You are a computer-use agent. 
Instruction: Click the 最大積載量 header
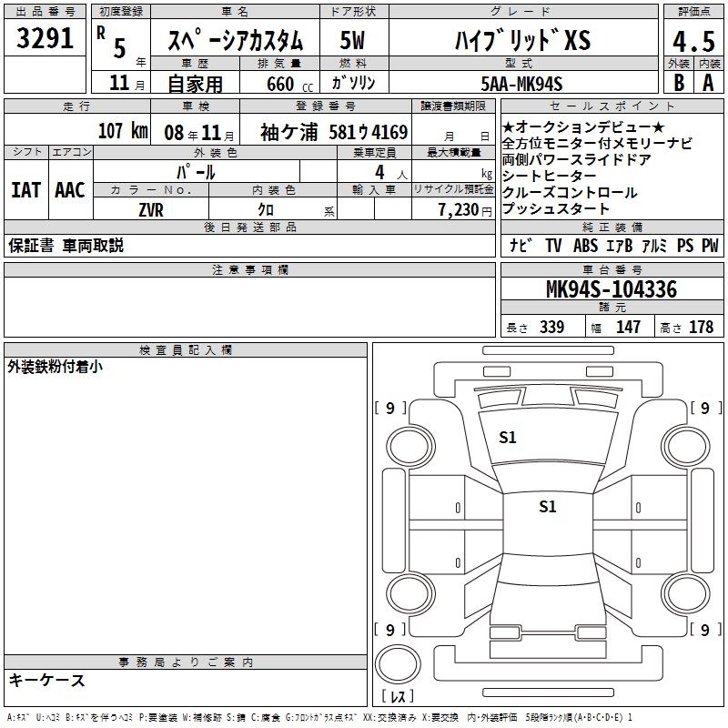click(x=453, y=153)
